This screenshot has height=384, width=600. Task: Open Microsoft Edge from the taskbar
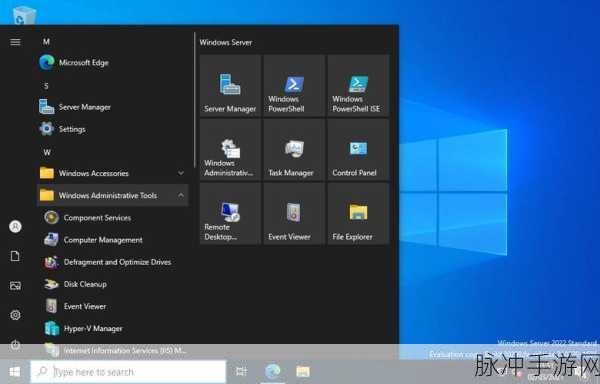273,372
